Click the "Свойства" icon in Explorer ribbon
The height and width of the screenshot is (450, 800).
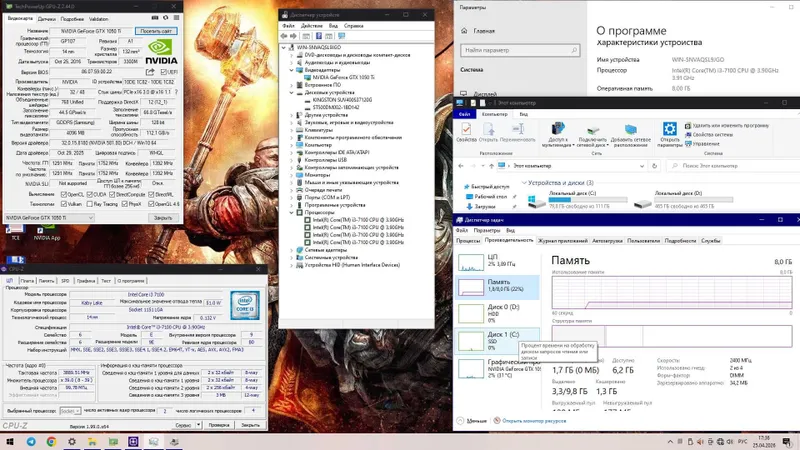pyautogui.click(x=466, y=129)
